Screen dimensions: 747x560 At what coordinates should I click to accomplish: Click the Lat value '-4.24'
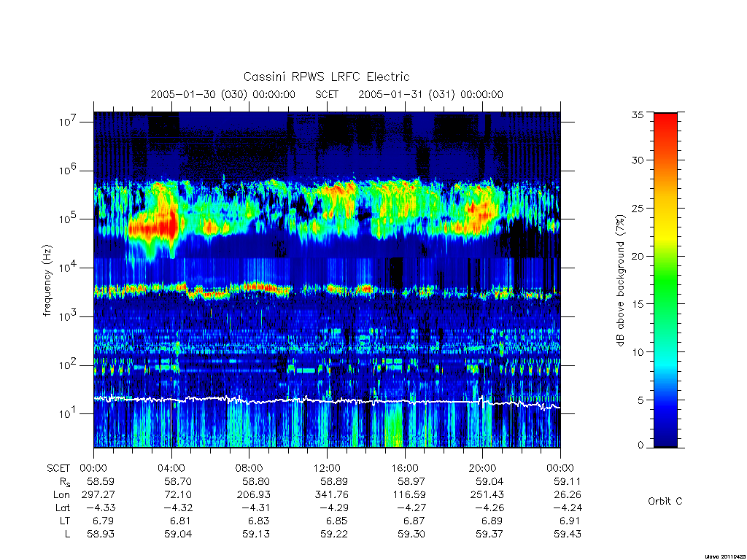568,507
